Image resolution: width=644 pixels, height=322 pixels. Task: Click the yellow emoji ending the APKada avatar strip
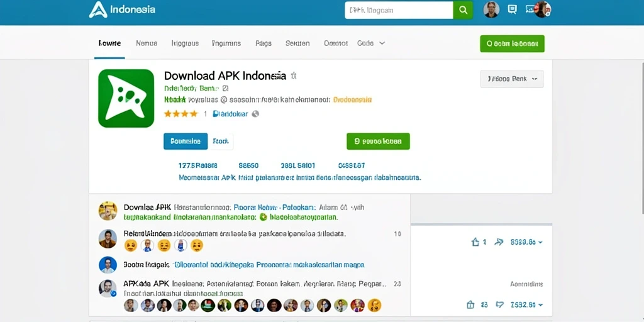click(374, 305)
